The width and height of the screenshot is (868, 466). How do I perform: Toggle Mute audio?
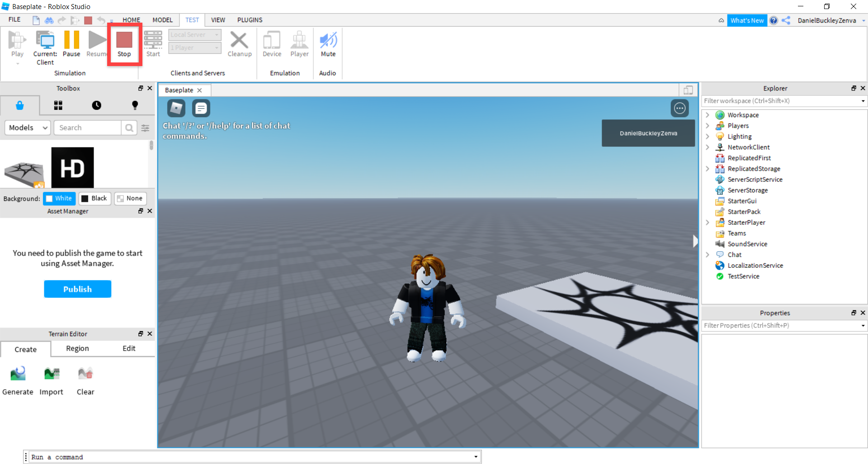[328, 44]
